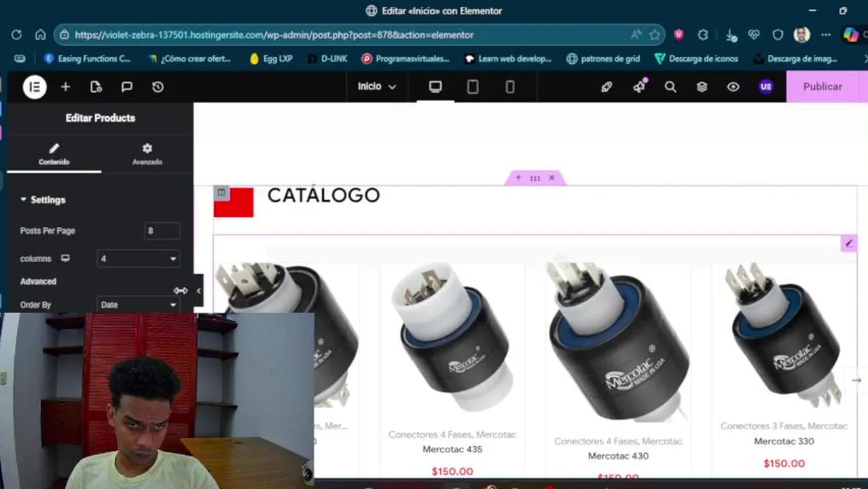
Task: Switch to desktop responsive view
Action: coord(435,87)
